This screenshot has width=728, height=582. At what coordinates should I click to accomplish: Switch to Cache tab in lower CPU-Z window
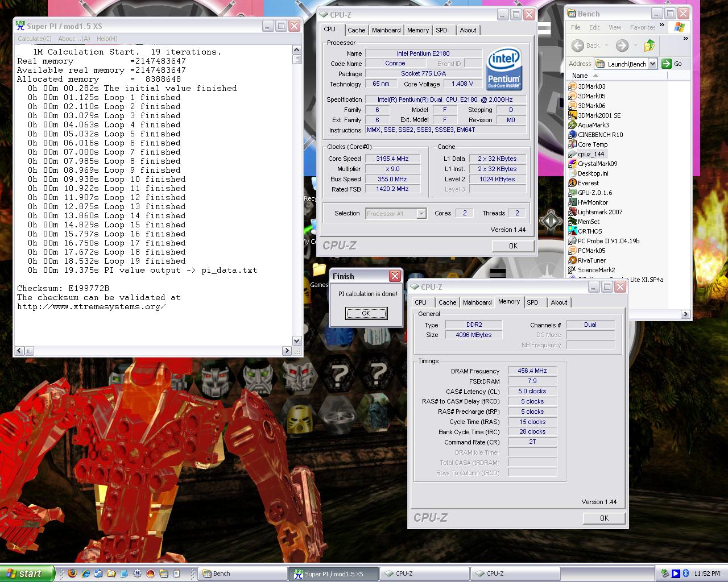coord(447,302)
